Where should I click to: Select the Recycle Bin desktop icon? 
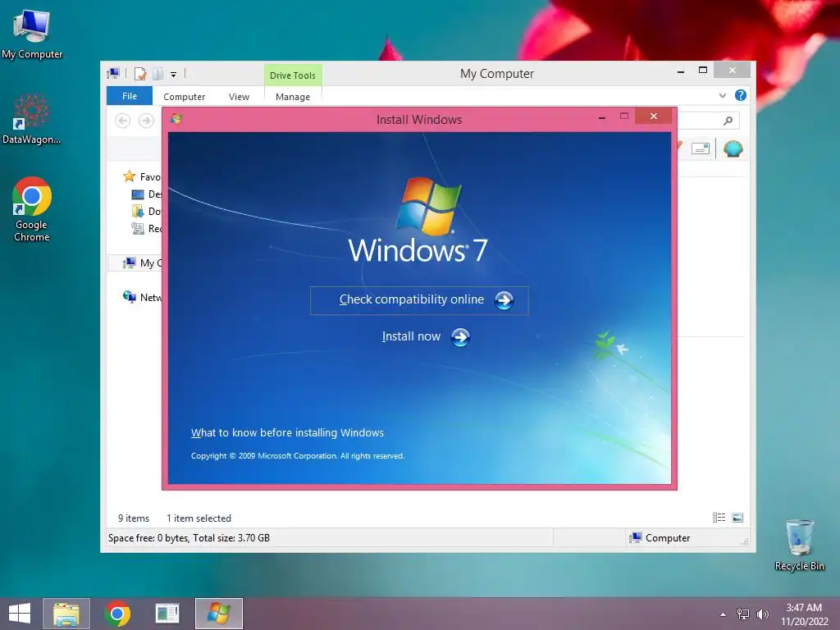point(799,545)
